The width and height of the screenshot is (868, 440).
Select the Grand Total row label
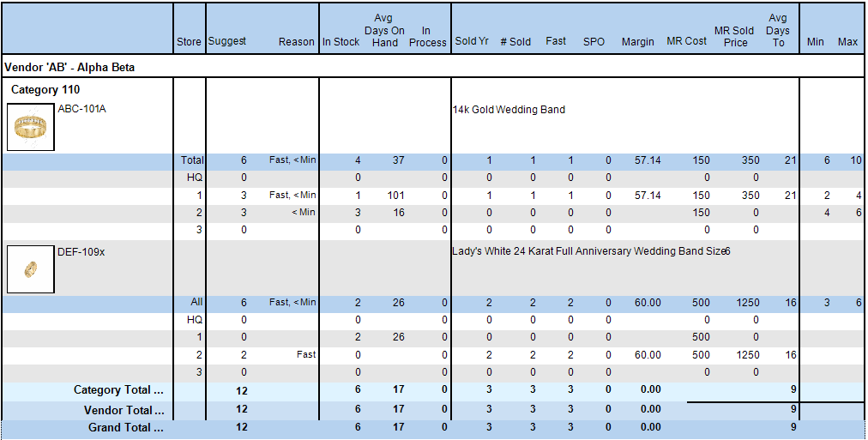point(125,428)
